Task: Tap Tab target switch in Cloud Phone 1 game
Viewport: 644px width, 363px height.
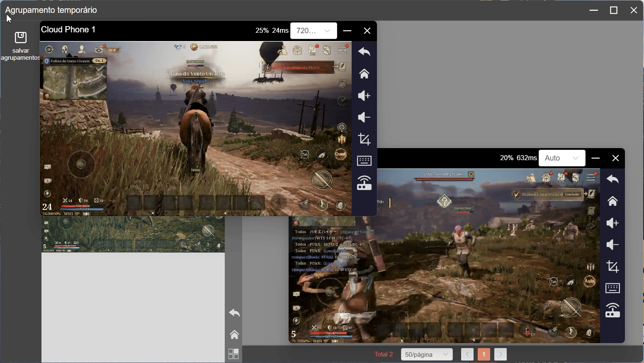Action: tap(305, 154)
